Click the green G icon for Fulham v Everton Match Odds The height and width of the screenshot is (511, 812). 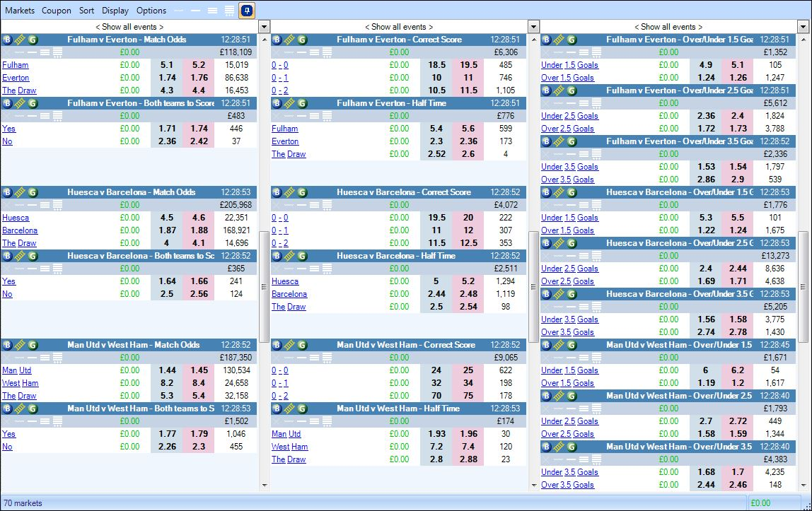(33, 40)
